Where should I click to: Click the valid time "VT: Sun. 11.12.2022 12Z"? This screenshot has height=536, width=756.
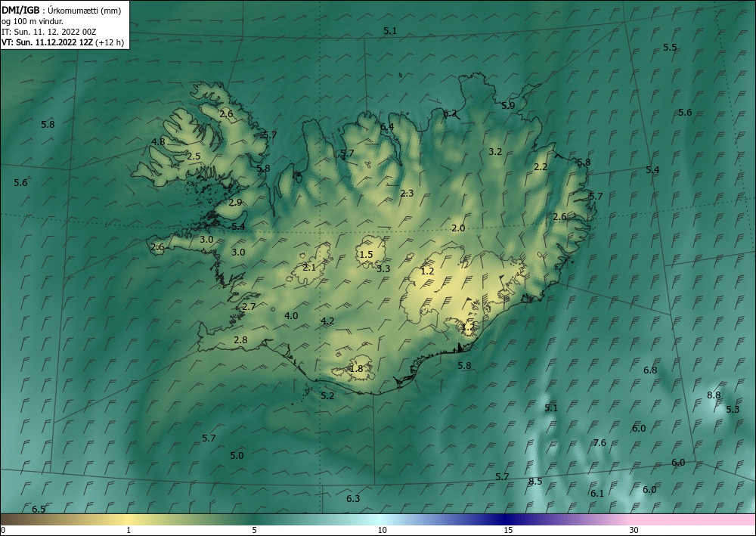47,42
